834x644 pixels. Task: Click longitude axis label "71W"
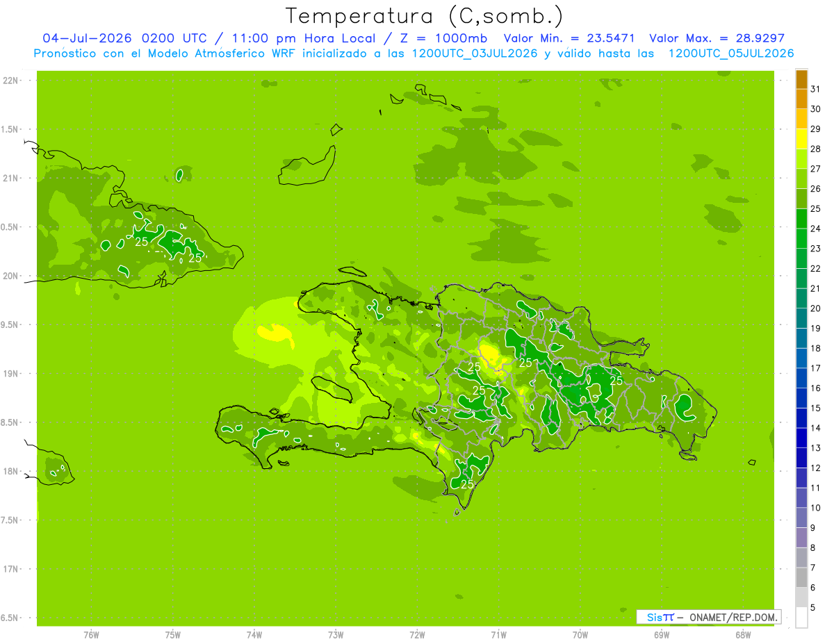tap(499, 635)
